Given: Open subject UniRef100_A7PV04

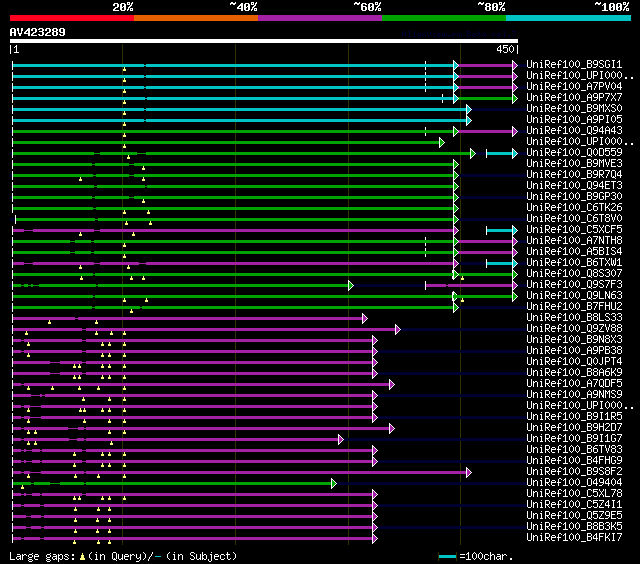Looking at the screenshot, I should tap(574, 87).
